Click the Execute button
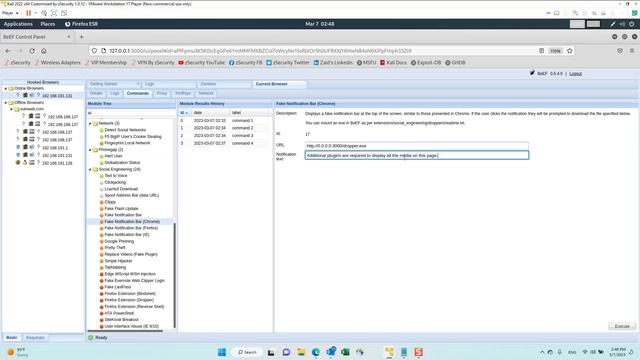This screenshot has height=360, width=640. point(622,326)
